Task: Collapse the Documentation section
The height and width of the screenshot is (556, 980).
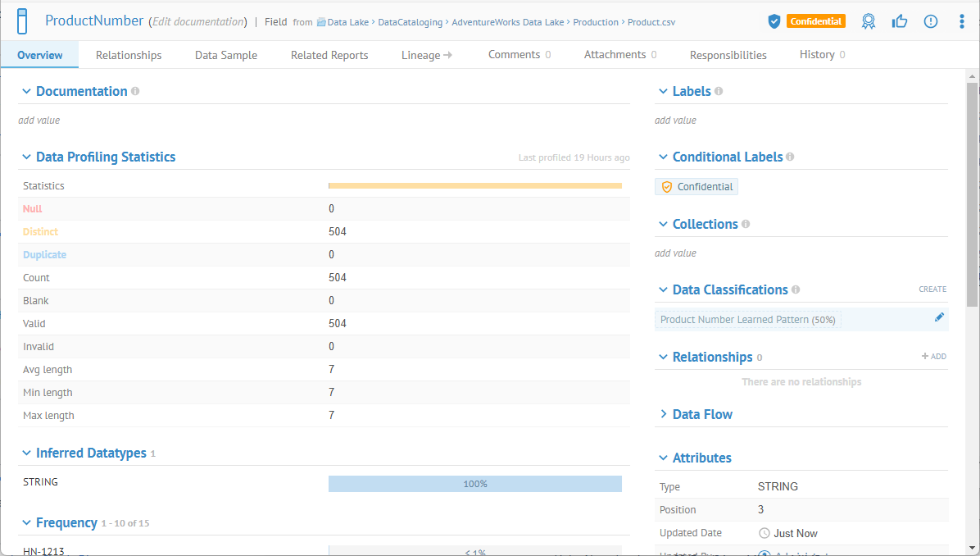Action: click(26, 92)
